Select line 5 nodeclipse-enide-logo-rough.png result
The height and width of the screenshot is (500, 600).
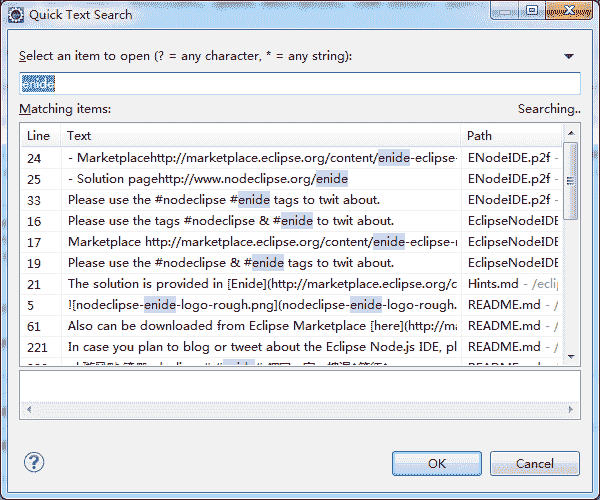tap(292, 305)
